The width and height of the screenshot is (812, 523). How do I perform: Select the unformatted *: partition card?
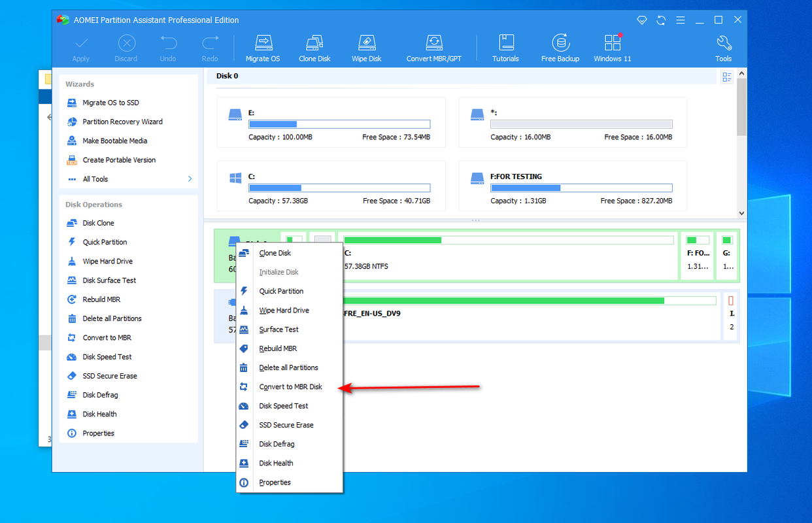[x=573, y=122]
